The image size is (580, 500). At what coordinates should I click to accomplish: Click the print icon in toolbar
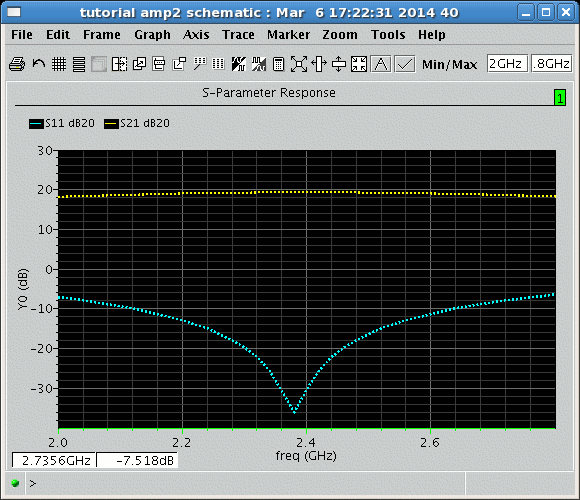17,64
